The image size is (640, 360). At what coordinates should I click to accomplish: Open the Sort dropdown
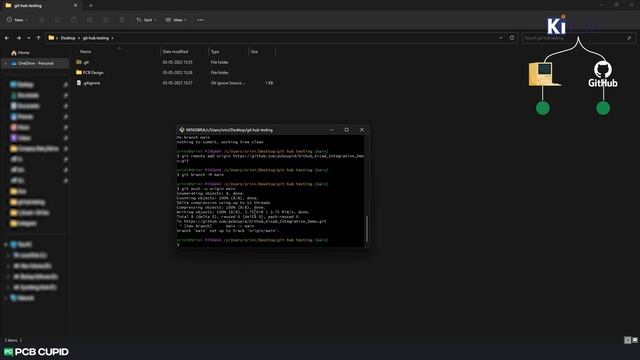click(x=146, y=20)
